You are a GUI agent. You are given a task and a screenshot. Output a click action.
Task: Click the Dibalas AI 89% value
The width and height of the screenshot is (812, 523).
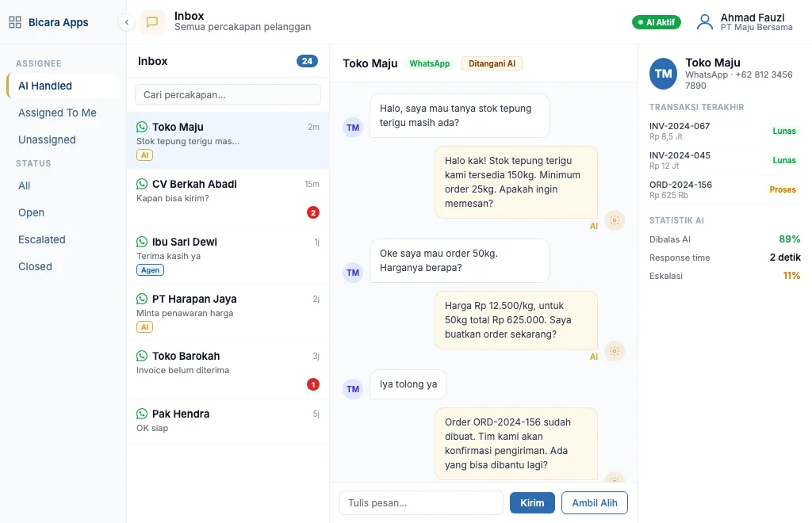[789, 239]
